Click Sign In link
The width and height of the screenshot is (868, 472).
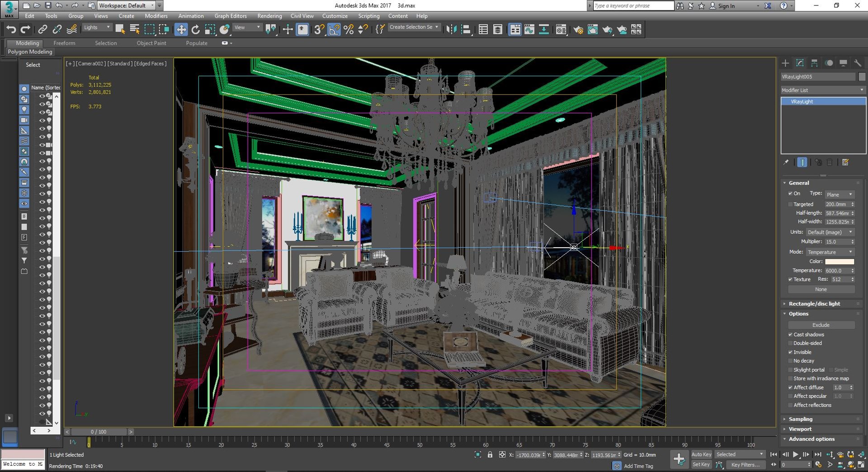[x=726, y=6]
